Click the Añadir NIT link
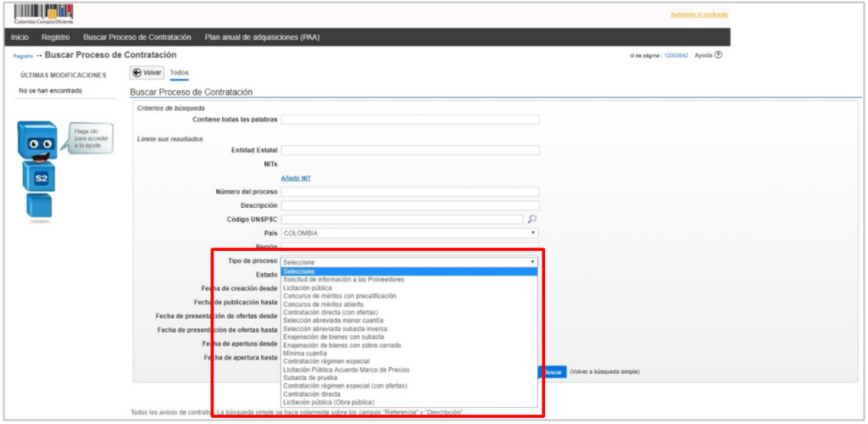 (x=296, y=178)
